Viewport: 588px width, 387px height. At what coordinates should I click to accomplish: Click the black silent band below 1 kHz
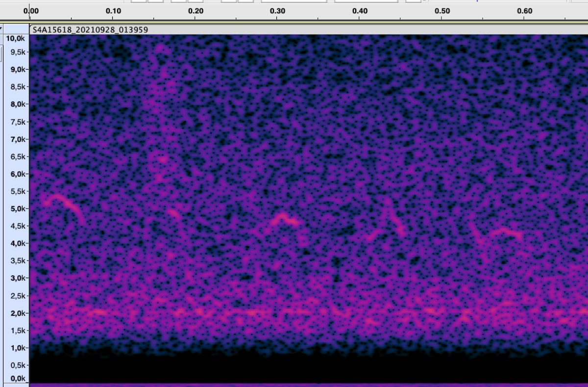[294, 365]
